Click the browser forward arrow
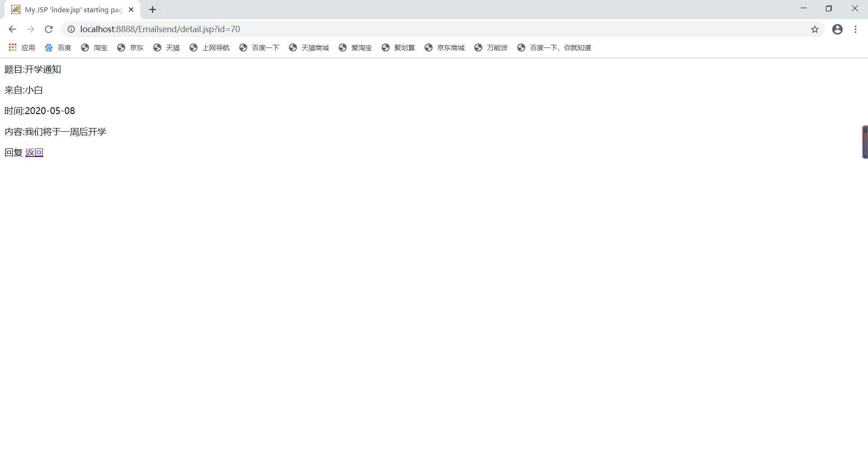The image size is (868, 466). (x=30, y=29)
